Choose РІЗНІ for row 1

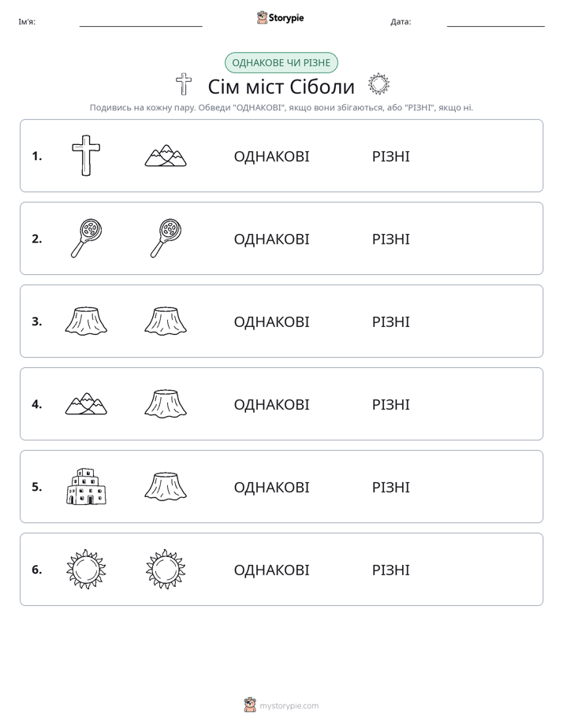390,157
